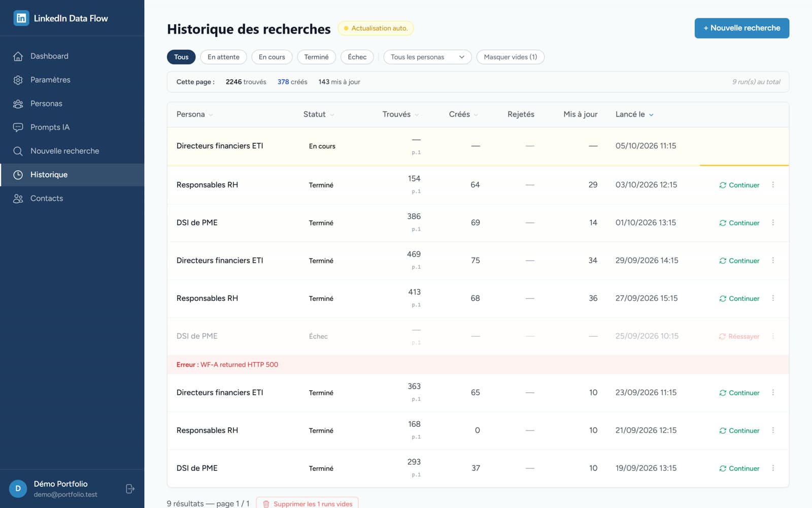Open more options for the 03/10/2026 12:15 run
The height and width of the screenshot is (508, 812).
pos(773,185)
